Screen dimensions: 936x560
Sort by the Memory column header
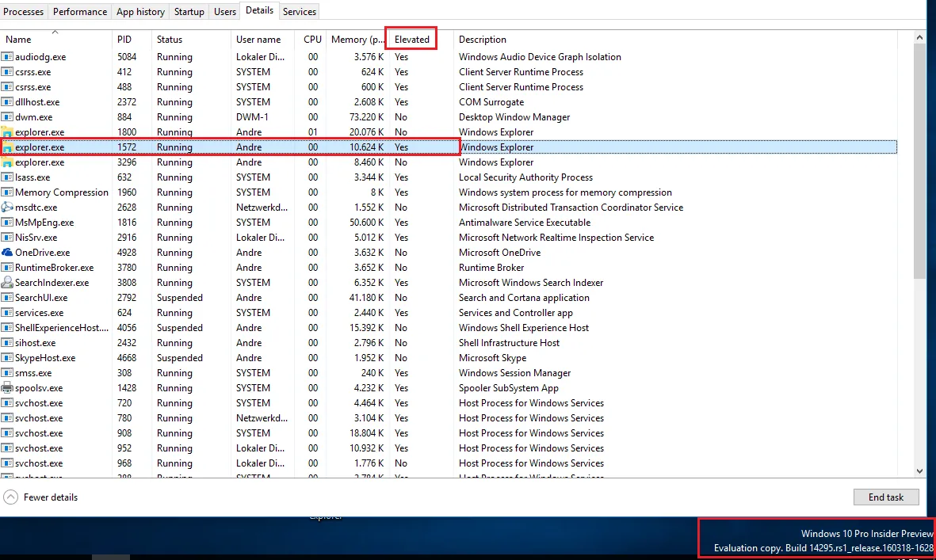coord(357,40)
